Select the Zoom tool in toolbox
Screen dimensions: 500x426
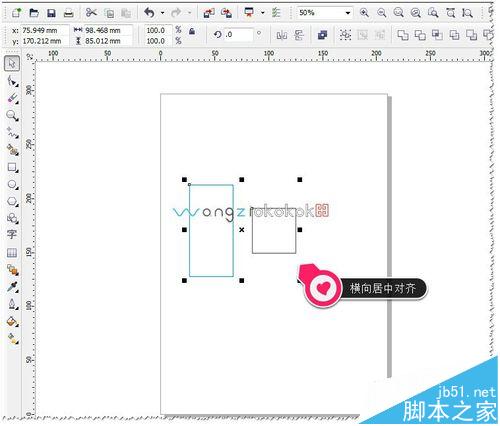coord(12,116)
